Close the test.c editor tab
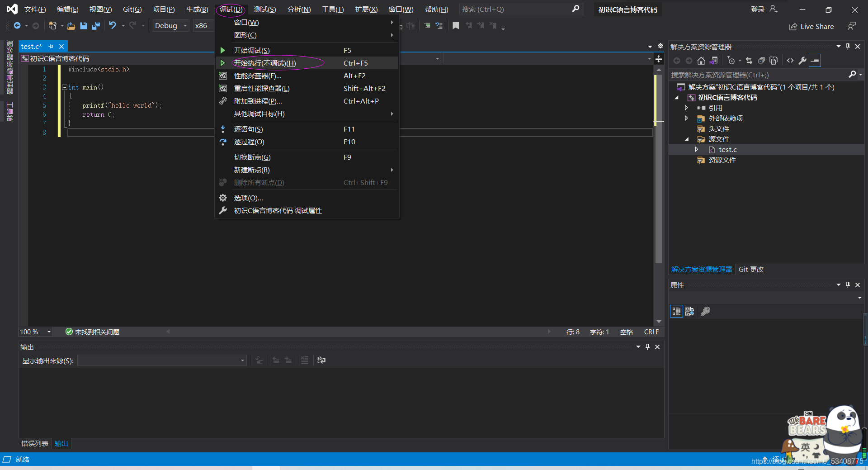Screen dimensions: 868x470 coord(61,47)
